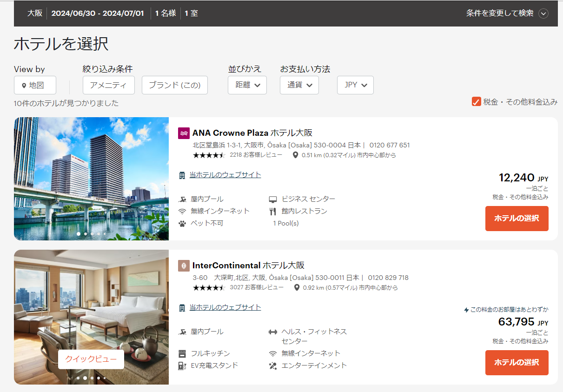Click the 1 Pool(s) text
Screen dimensions: 563x392
286,223
